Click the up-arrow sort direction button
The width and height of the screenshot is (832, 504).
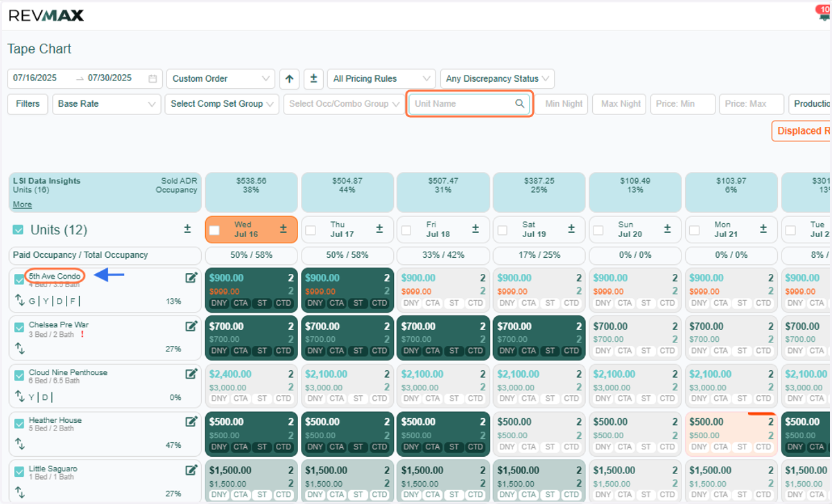click(290, 78)
